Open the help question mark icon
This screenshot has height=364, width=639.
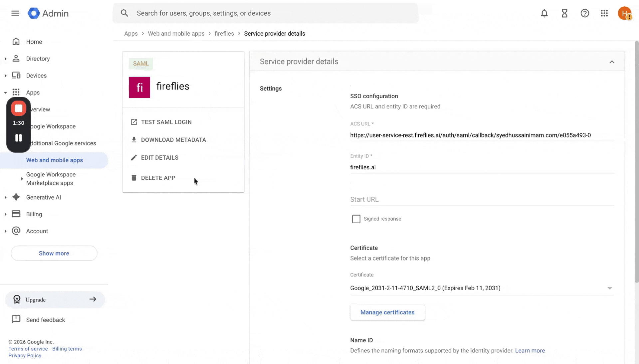point(585,13)
